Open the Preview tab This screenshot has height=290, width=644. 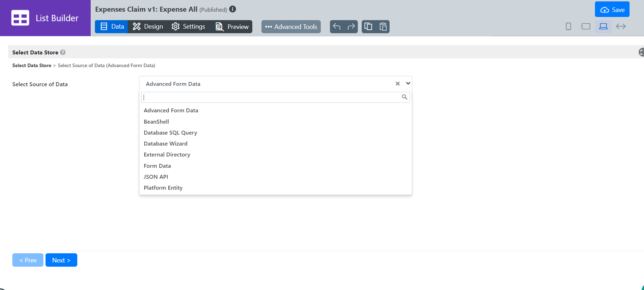232,26
